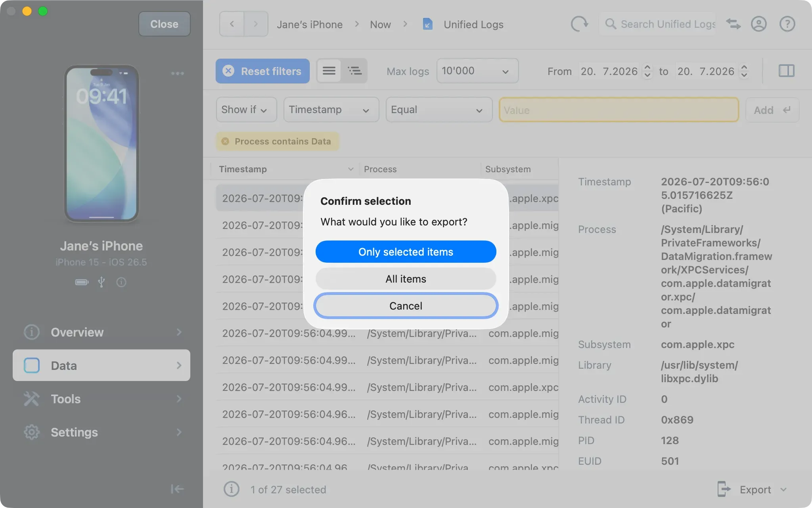Viewport: 812px width, 508px height.
Task: Click the to date field
Action: click(x=706, y=71)
